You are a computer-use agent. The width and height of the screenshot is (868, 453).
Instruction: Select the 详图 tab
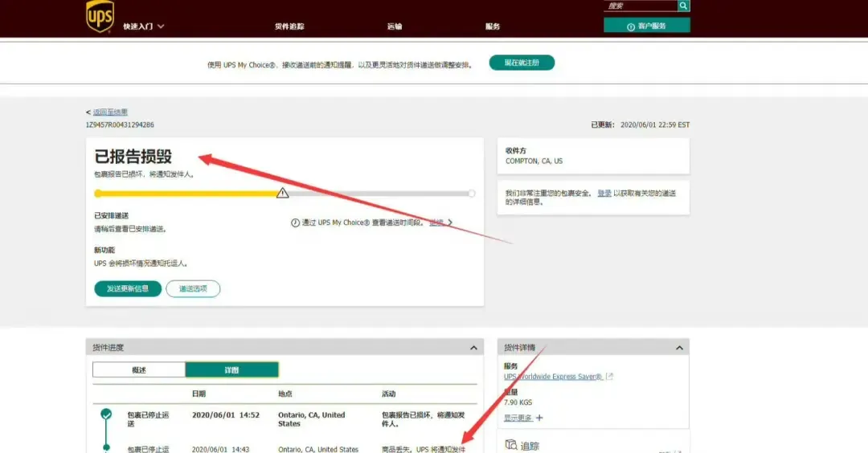tap(232, 369)
